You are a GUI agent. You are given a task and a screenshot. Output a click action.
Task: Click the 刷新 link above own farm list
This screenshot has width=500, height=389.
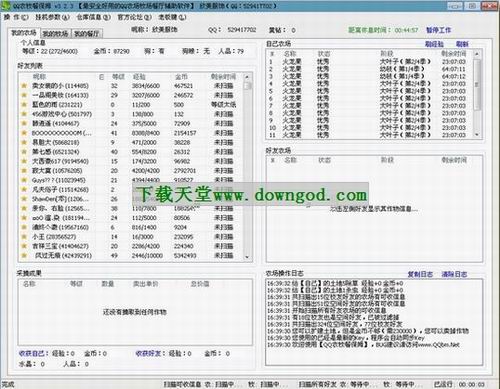tap(462, 44)
